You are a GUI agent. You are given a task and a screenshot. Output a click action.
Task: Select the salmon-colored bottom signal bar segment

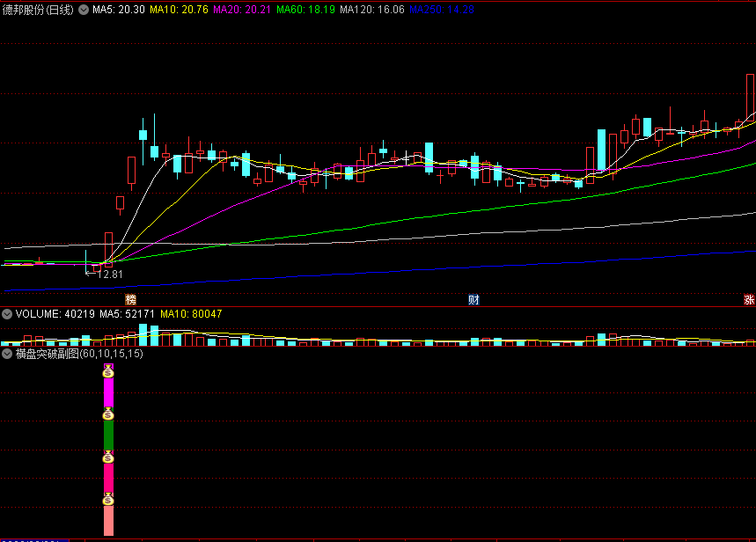tap(108, 521)
